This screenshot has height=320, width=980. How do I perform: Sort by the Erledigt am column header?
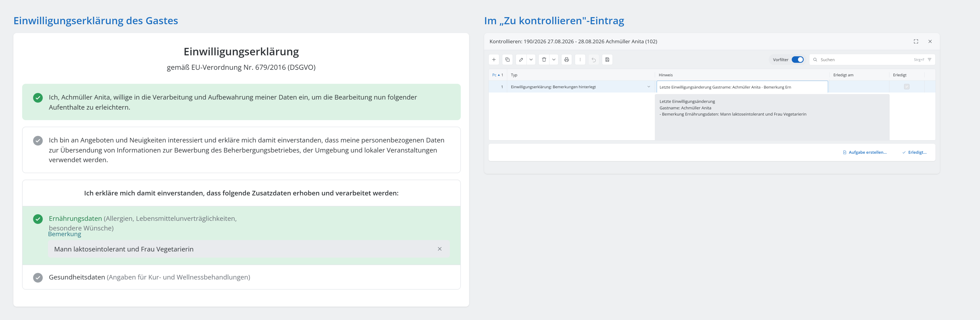coord(843,75)
